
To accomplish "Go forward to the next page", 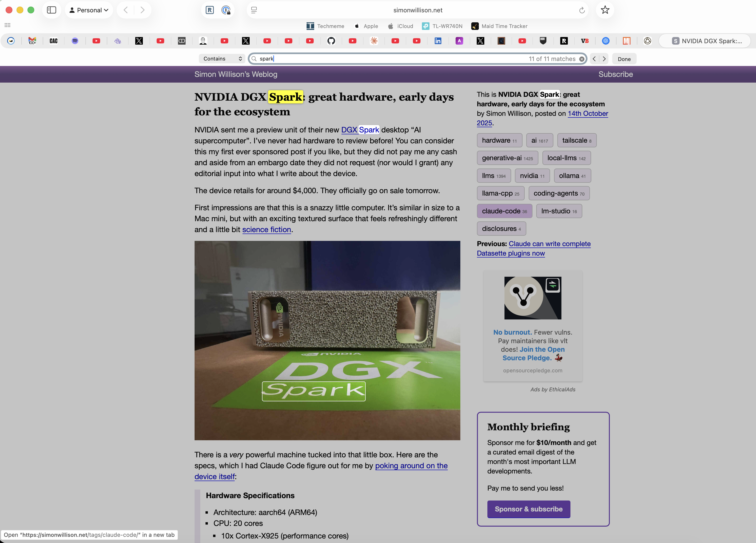I will [x=142, y=10].
